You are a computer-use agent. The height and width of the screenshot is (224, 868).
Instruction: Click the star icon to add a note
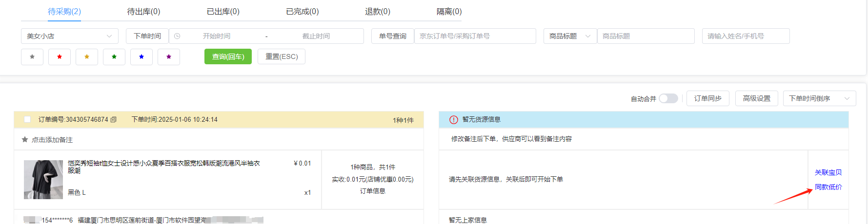click(x=25, y=140)
